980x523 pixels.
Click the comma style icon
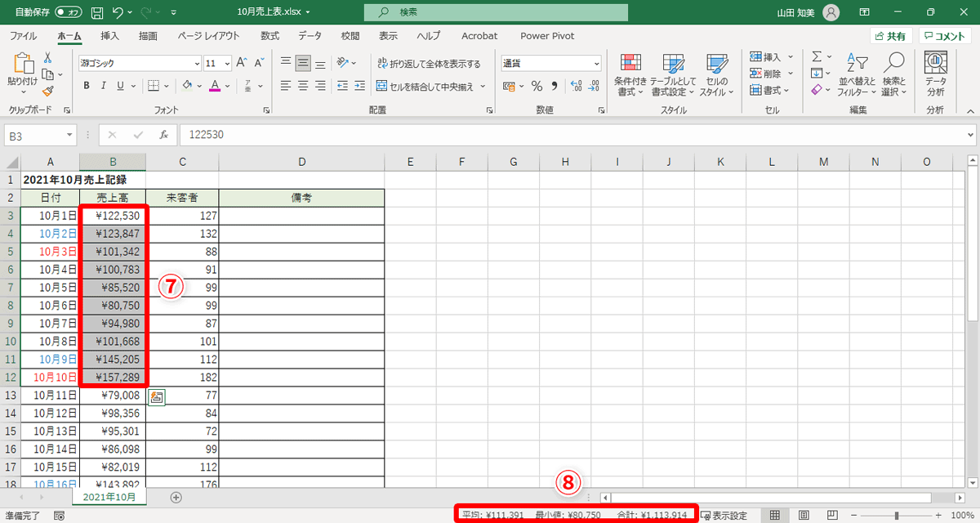[555, 86]
